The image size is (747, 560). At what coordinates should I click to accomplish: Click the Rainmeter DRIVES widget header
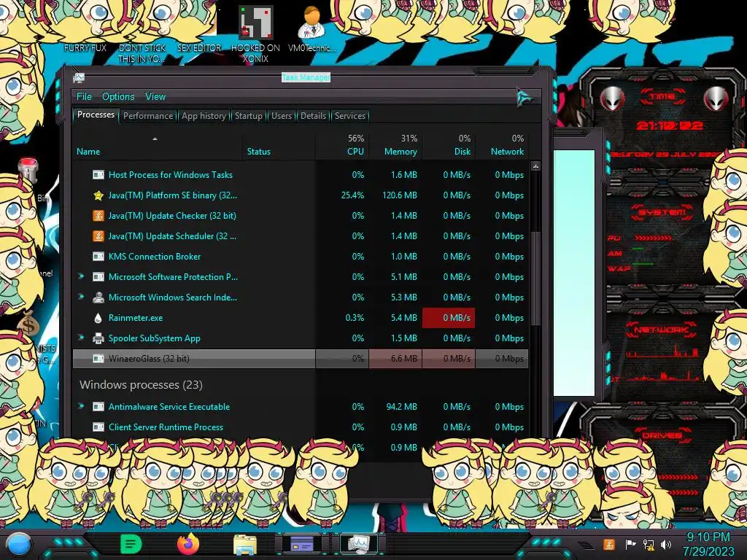click(662, 435)
